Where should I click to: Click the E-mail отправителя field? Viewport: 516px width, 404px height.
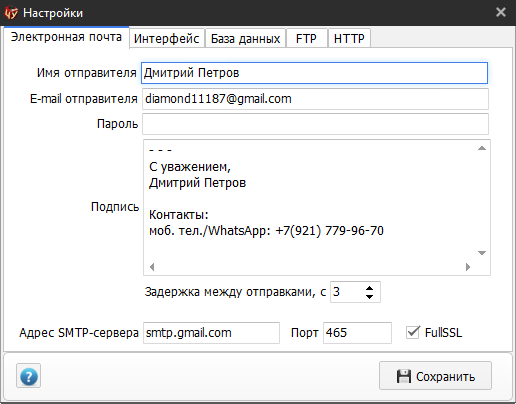tap(315, 99)
